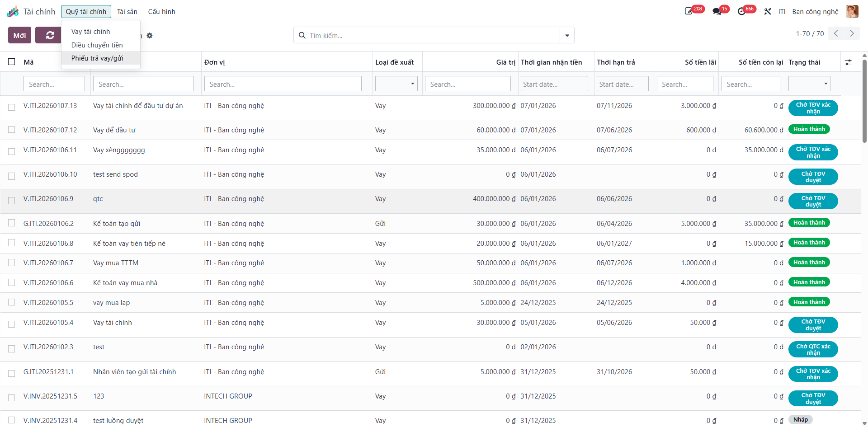The image size is (868, 427).
Task: Click the gear settings icon near the title
Action: (x=150, y=36)
